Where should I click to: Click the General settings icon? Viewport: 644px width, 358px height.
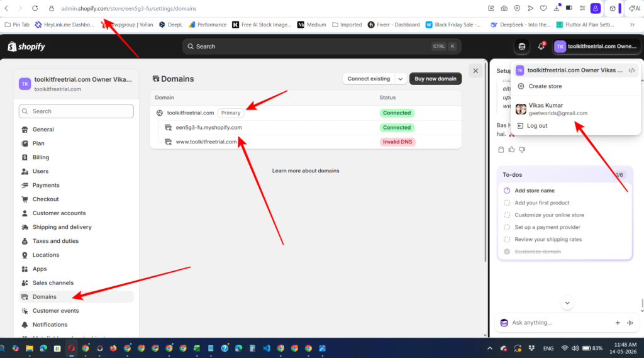(25, 130)
